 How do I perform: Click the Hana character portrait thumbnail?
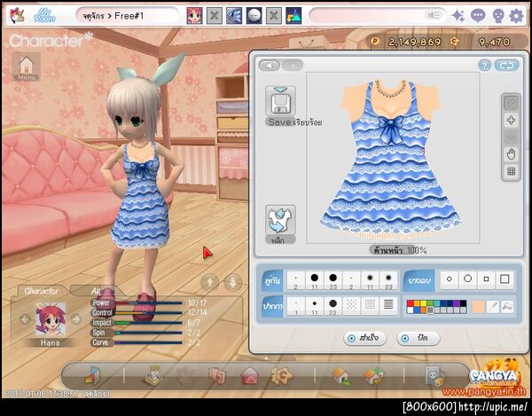(x=51, y=319)
